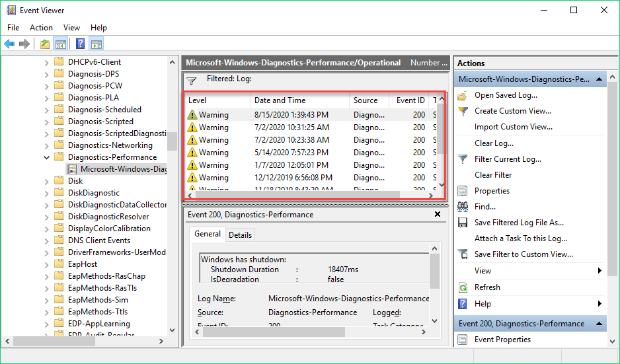Select the 12/12/2019 6:56:08 PM warning event
Screen dimensions: 620x364
311,178
